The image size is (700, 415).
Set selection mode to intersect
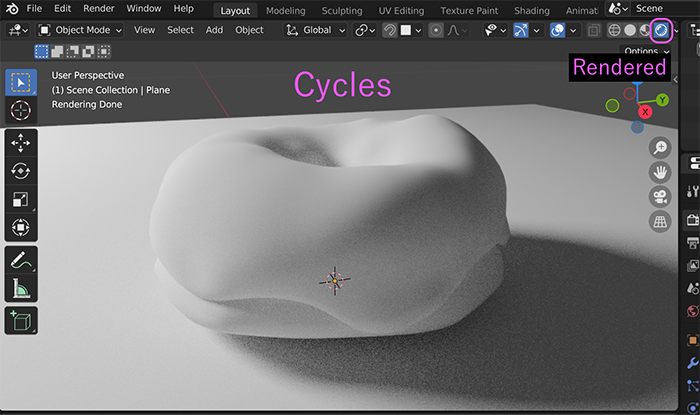[104, 52]
